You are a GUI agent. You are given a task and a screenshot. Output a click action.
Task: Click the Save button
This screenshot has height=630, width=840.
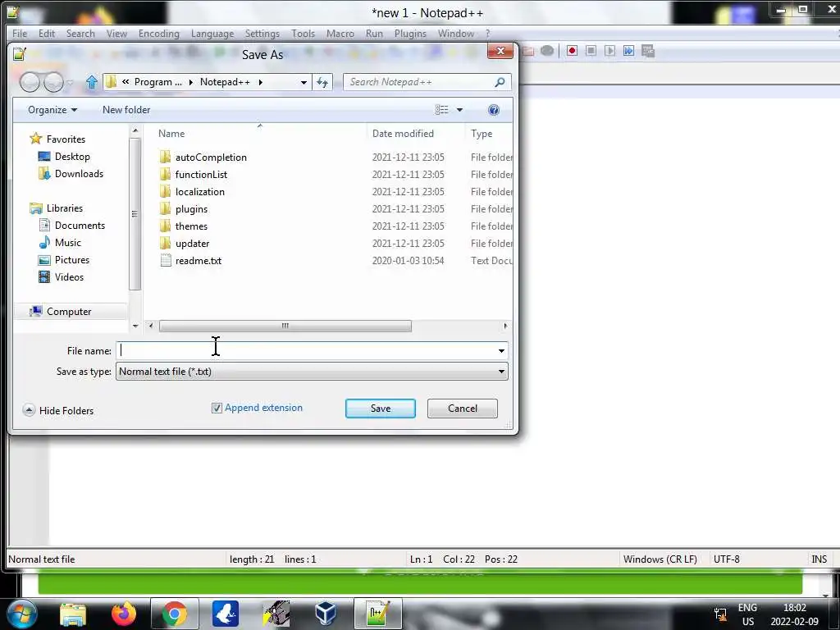coord(381,409)
